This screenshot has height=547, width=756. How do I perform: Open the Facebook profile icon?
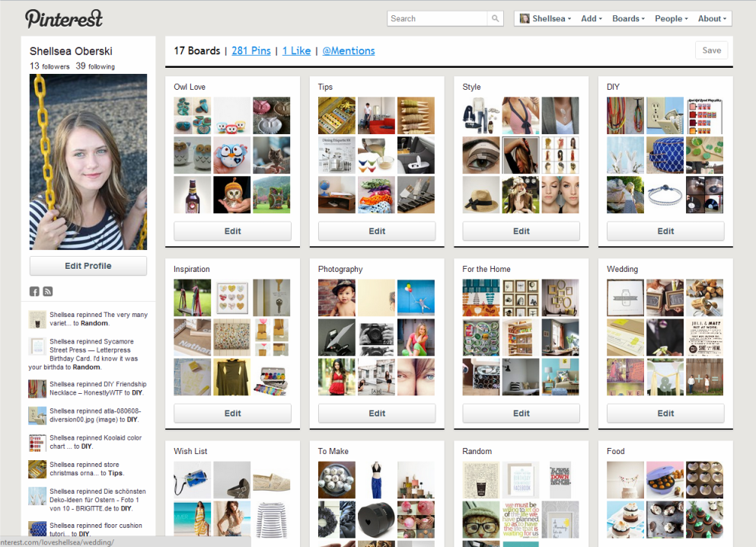[34, 291]
